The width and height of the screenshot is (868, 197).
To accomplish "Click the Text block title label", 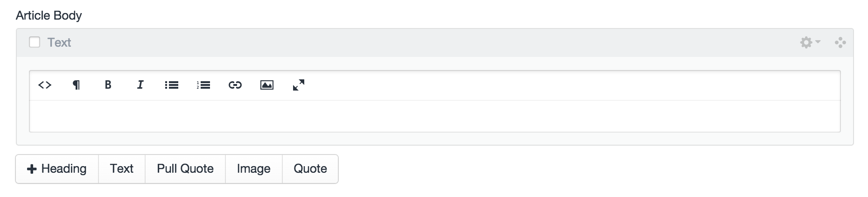I will (x=59, y=42).
